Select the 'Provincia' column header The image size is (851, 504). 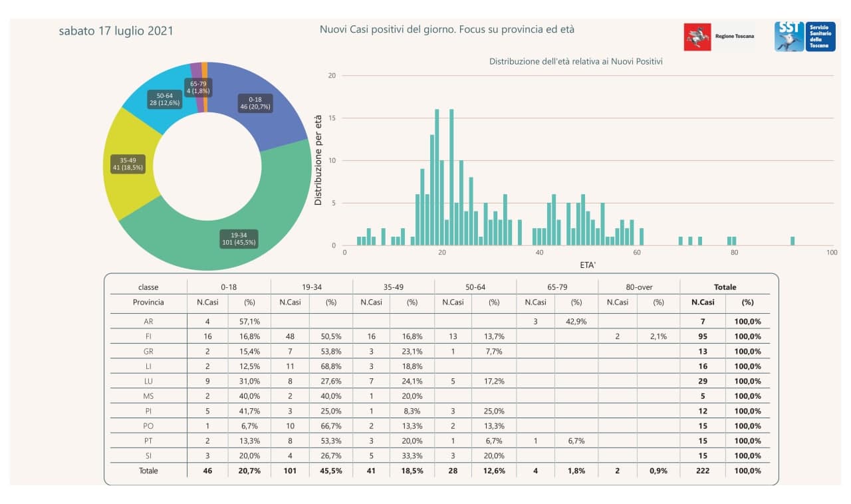tap(148, 302)
